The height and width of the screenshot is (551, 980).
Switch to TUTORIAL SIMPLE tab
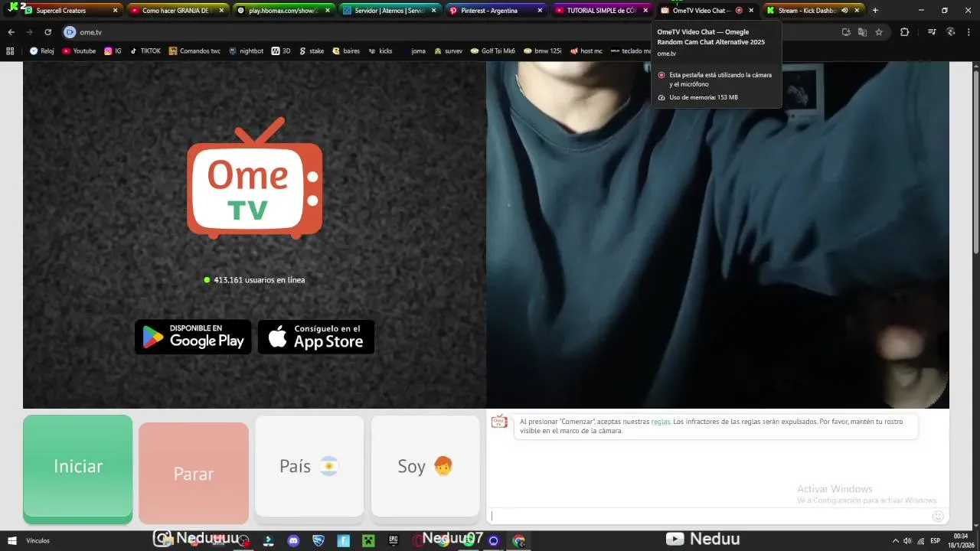click(x=601, y=11)
